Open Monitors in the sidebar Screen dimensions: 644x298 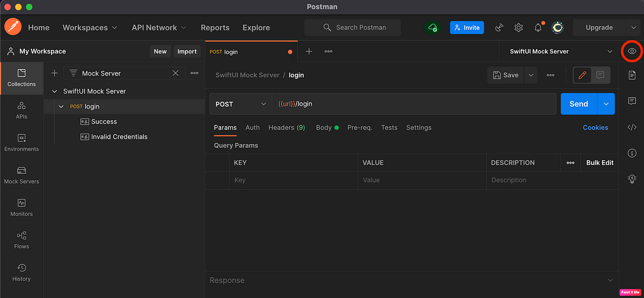22,208
